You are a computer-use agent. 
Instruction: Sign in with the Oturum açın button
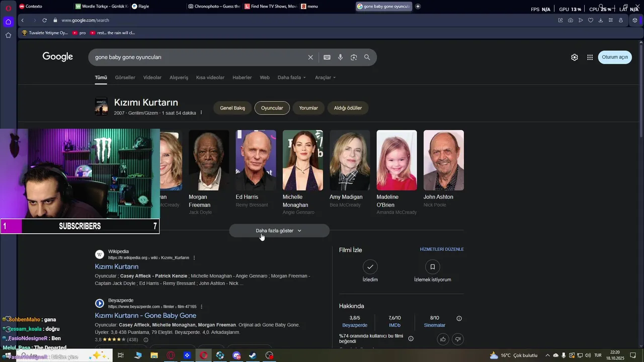point(615,57)
